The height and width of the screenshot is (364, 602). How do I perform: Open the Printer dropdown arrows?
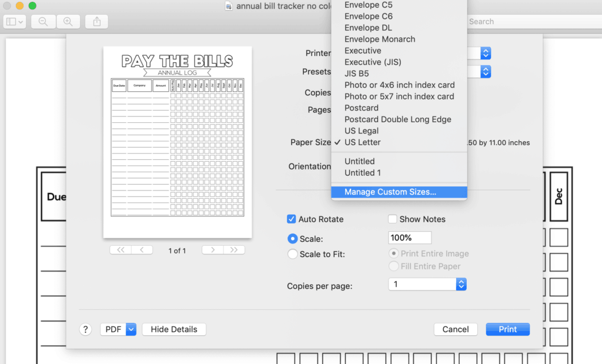tap(486, 53)
